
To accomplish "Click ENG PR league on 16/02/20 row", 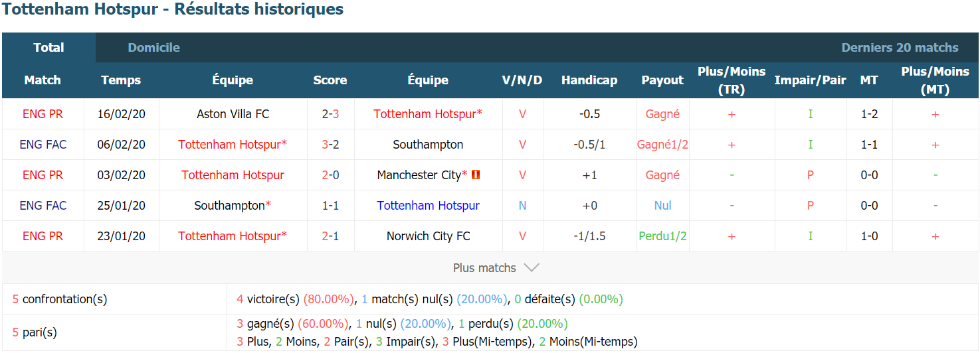I will coord(43,114).
